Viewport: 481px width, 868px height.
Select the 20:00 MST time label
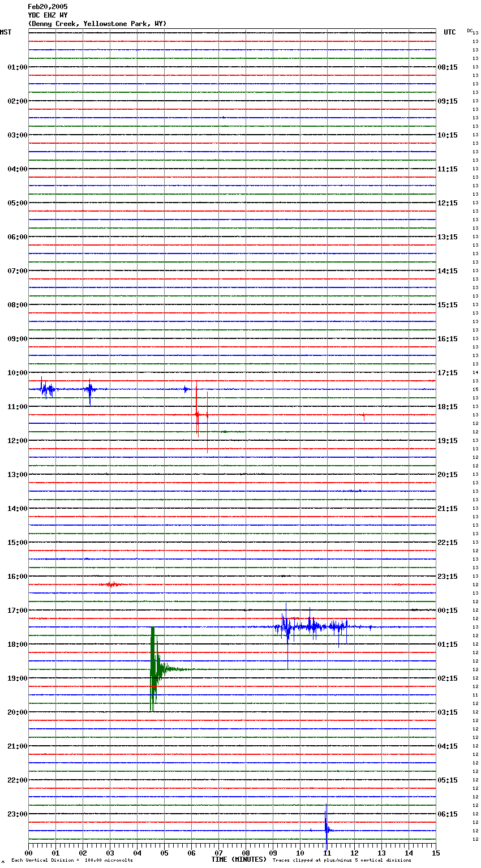click(18, 712)
